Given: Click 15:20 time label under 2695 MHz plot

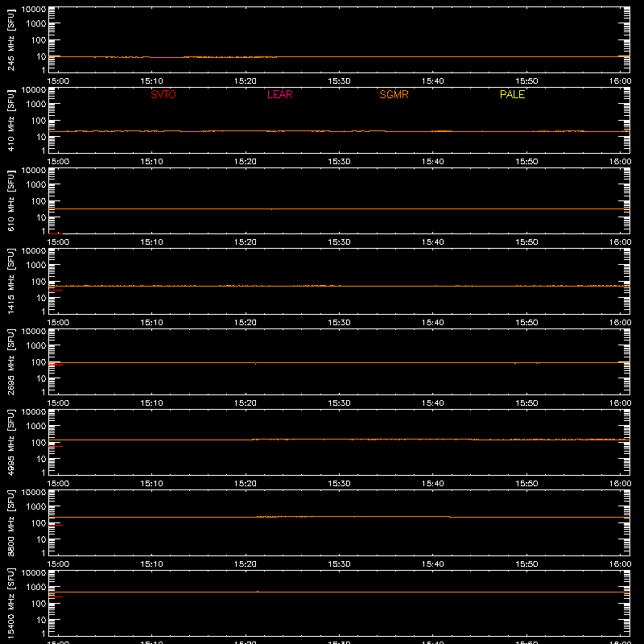Looking at the screenshot, I should pos(246,403).
